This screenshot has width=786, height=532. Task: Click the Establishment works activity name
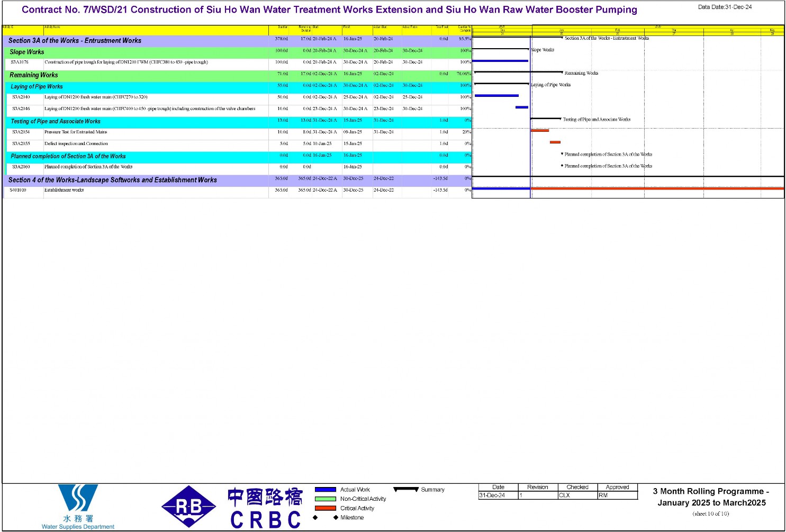pyautogui.click(x=64, y=191)
